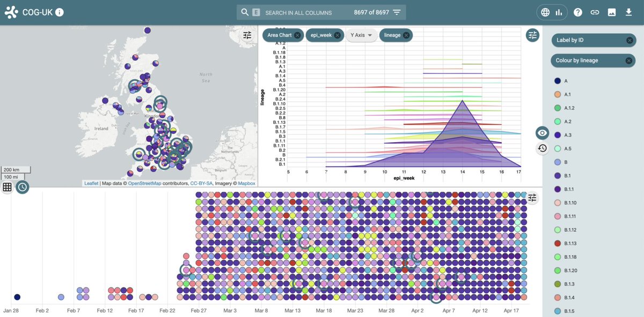
Task: Remove the Area Chart chip
Action: click(x=297, y=35)
